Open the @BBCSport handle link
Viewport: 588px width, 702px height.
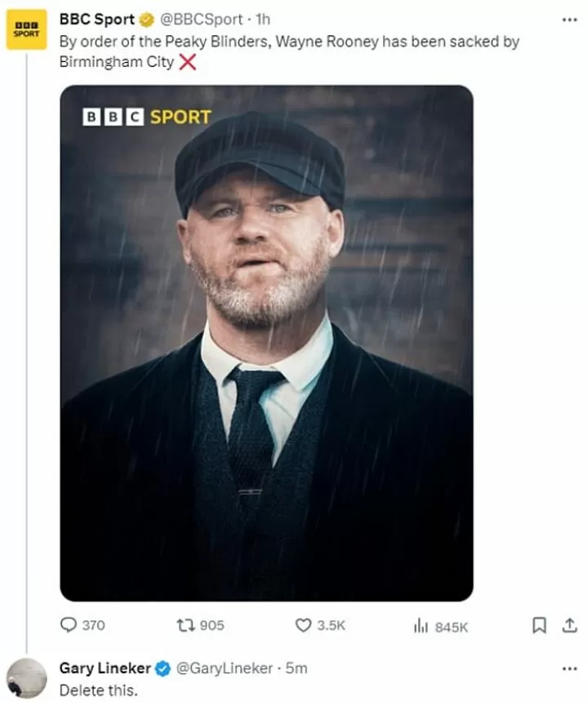click(202, 20)
